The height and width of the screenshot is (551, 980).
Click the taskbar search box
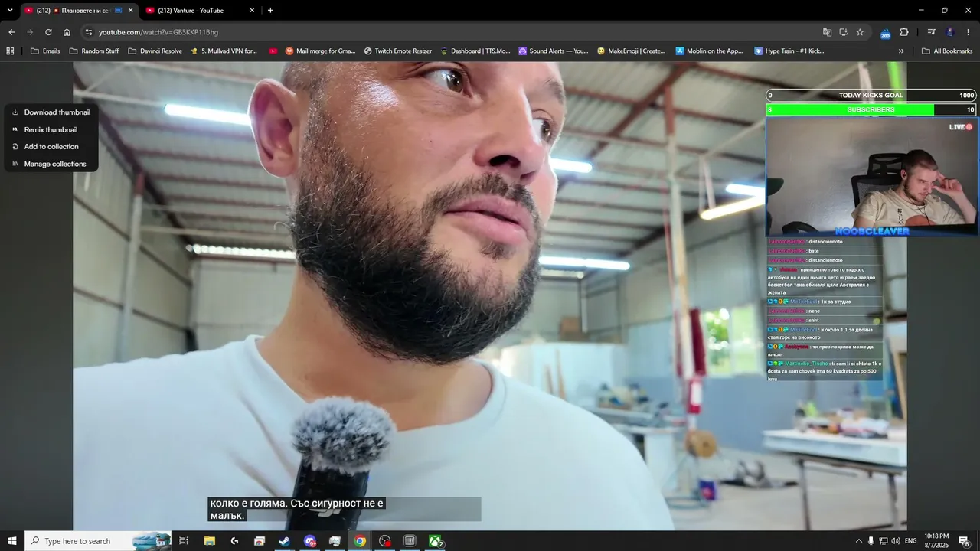point(98,541)
